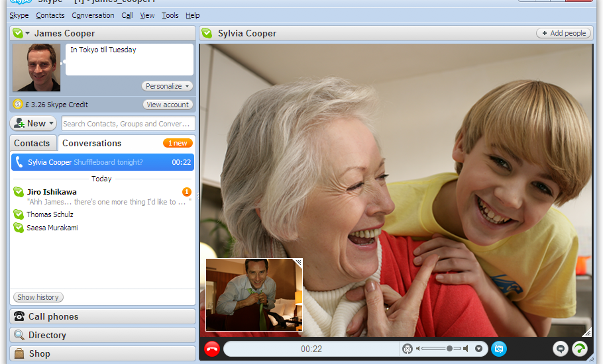Mute the microphone in the call bar
Image resolution: width=603 pixels, height=364 pixels.
tap(408, 349)
